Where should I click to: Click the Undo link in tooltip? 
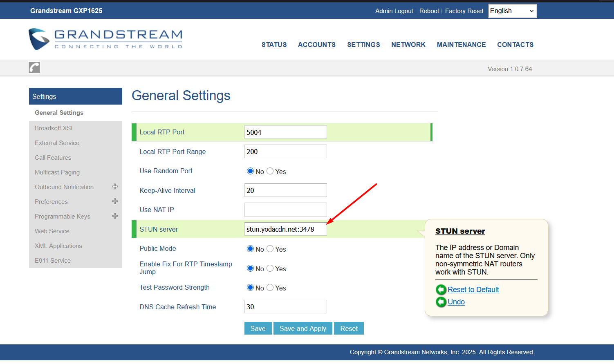click(456, 302)
